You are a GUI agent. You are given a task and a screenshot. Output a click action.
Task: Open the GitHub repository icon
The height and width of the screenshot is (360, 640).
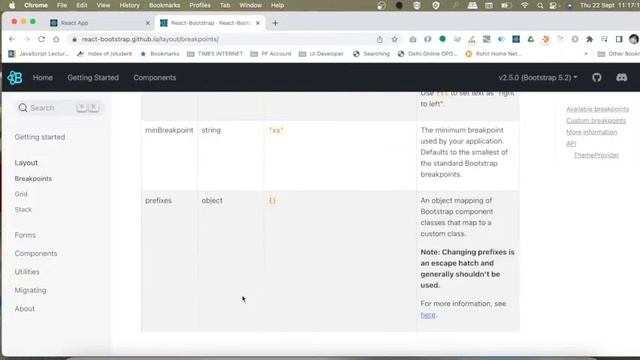point(597,78)
